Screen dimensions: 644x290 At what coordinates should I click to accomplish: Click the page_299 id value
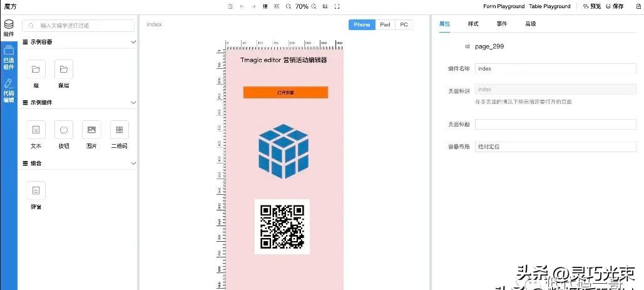[x=489, y=46]
